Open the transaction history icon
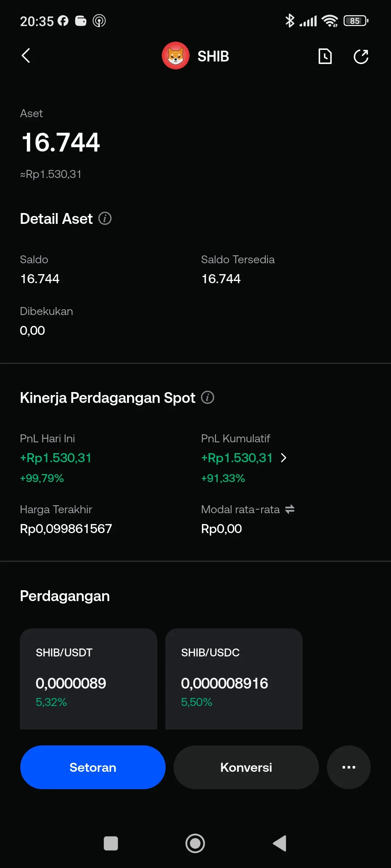 [x=325, y=56]
